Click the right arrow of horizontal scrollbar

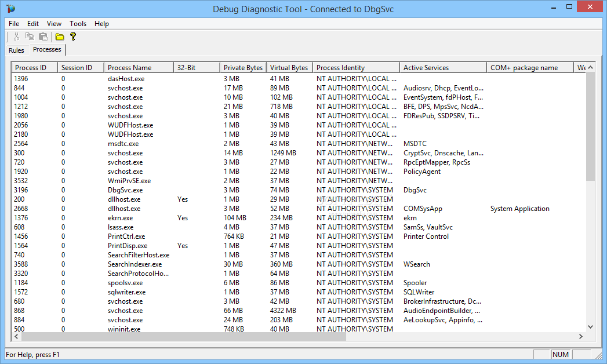pyautogui.click(x=581, y=336)
